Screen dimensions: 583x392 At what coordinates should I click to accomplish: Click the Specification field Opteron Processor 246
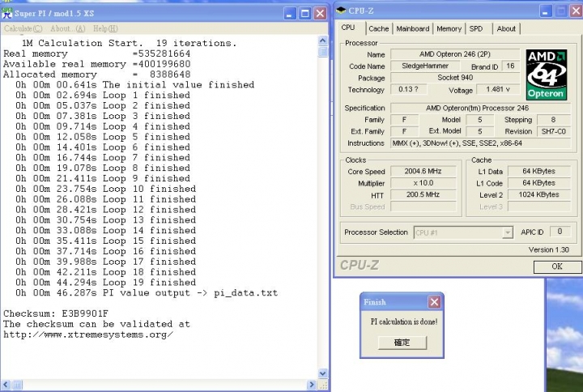click(x=480, y=108)
